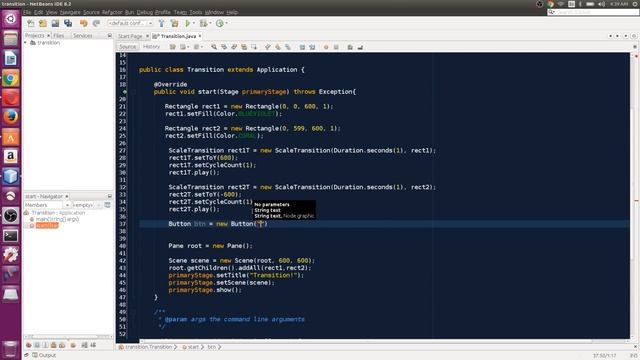Click the Last Edit editor icon
Screen dimensions: 640x360
(173, 47)
